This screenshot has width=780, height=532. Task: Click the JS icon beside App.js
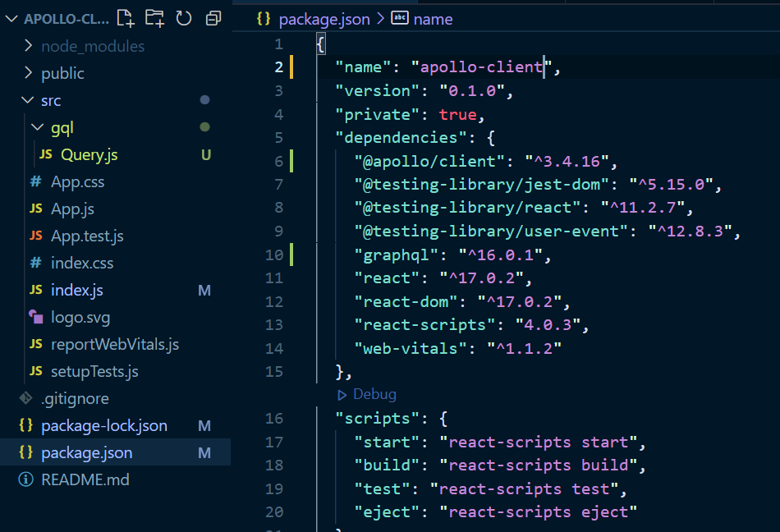pyautogui.click(x=36, y=209)
